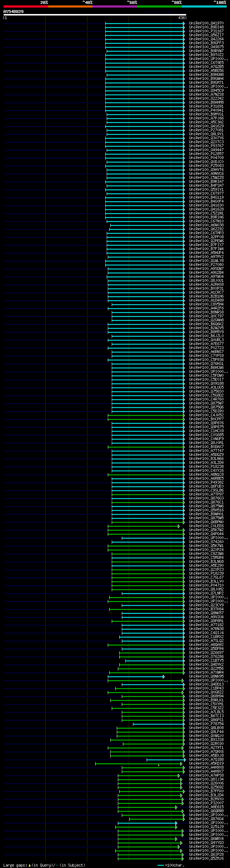The width and height of the screenshot is (230, 868).
Task: Select hit label UniRef100_C1HCX9
Action: pyautogui.click(x=206, y=431)
